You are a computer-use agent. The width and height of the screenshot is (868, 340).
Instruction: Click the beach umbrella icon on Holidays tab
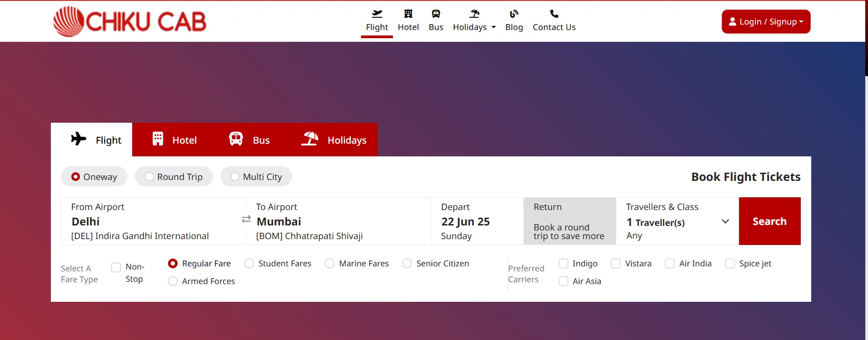(310, 139)
